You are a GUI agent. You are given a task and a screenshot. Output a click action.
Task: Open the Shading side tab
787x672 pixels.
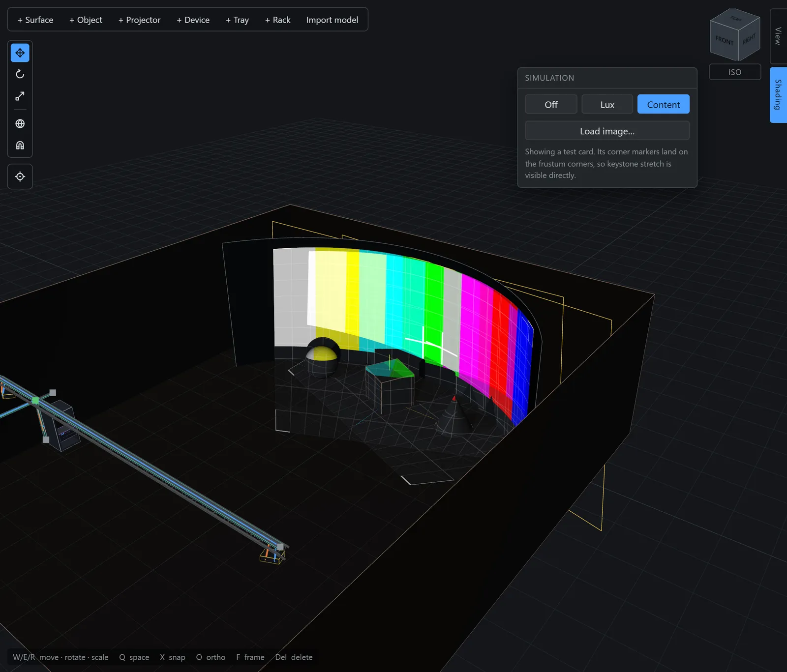[778, 94]
